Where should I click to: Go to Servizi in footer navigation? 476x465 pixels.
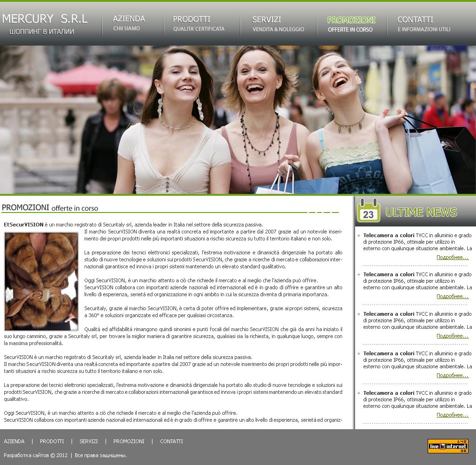click(89, 441)
